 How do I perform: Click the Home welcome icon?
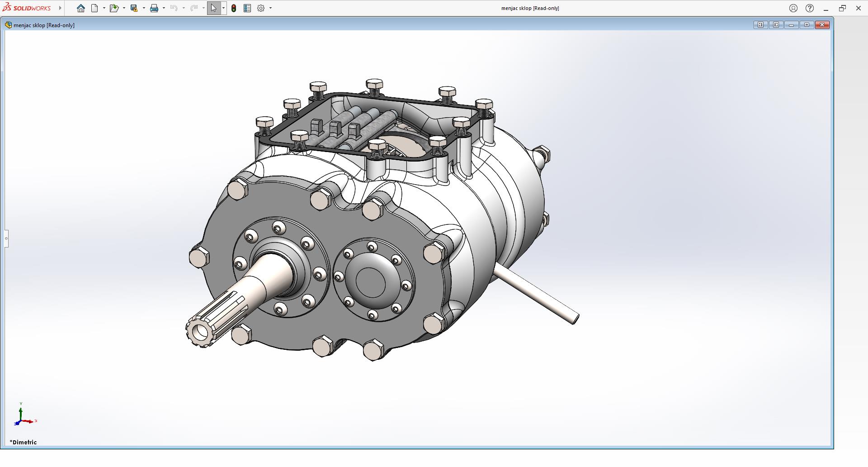pos(81,8)
